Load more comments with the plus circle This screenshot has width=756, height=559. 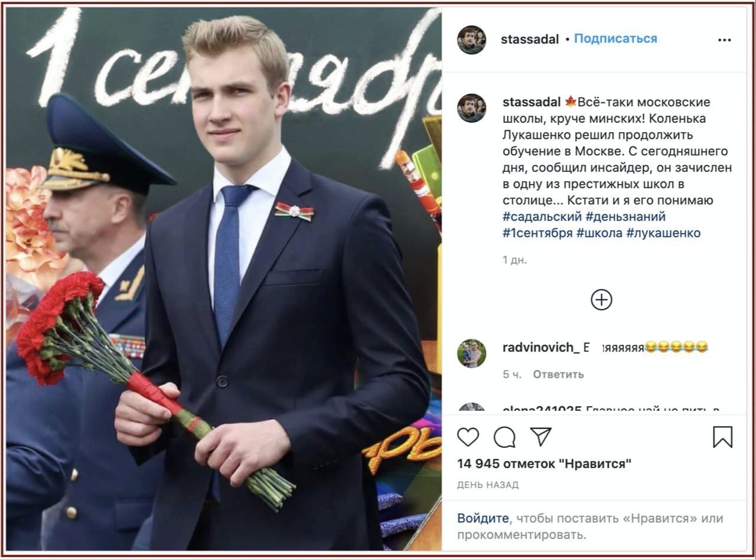(x=601, y=300)
